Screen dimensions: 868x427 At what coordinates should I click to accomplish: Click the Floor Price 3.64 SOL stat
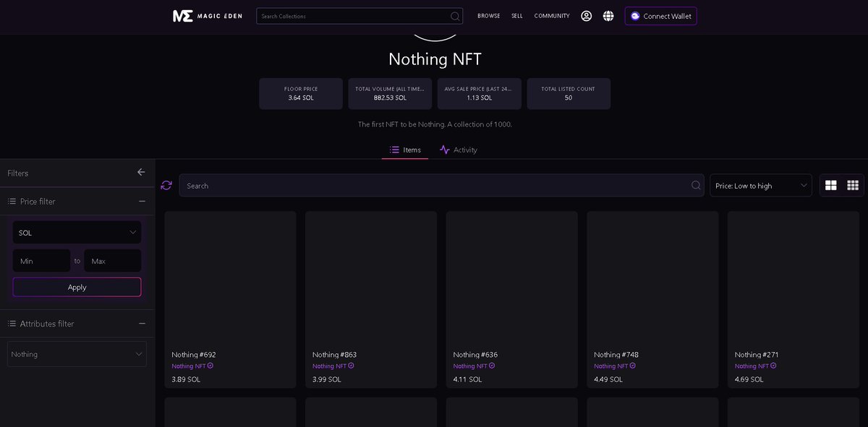point(301,94)
